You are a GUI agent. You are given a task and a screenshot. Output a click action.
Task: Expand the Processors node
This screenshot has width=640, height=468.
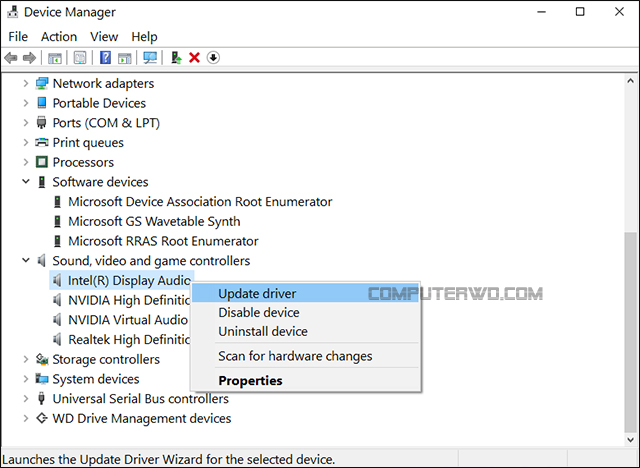pyautogui.click(x=26, y=162)
